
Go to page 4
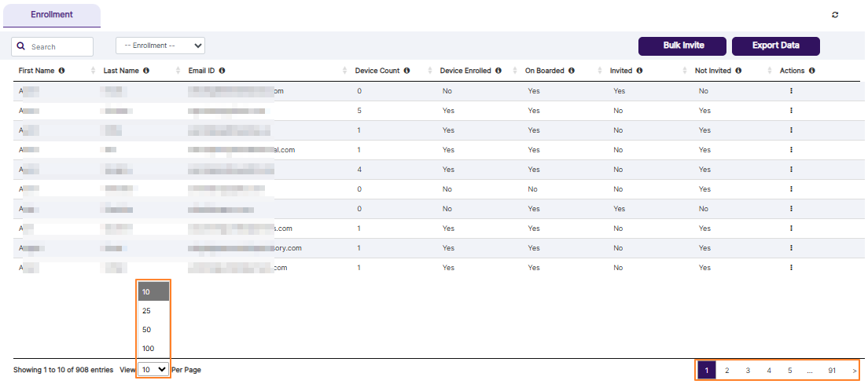(769, 370)
